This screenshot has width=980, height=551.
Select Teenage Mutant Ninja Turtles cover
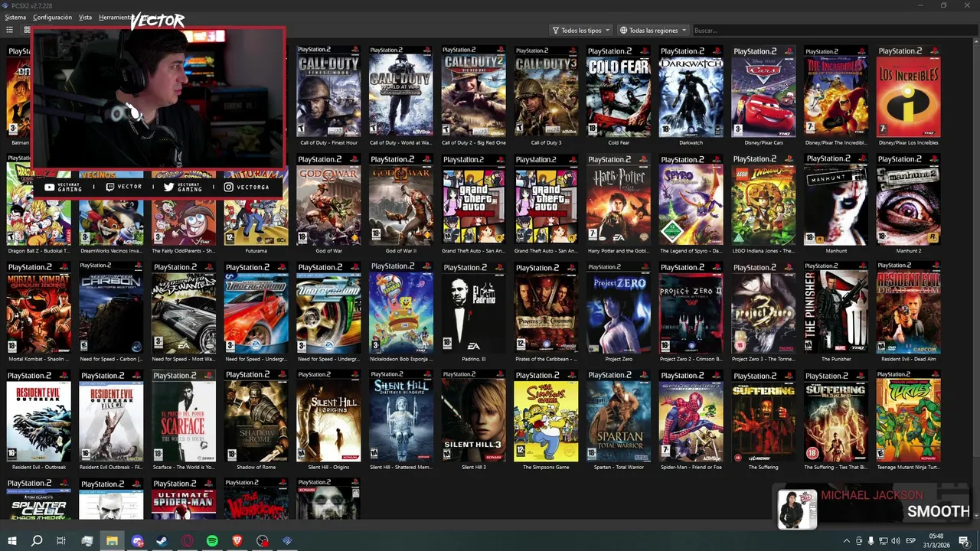(x=908, y=416)
